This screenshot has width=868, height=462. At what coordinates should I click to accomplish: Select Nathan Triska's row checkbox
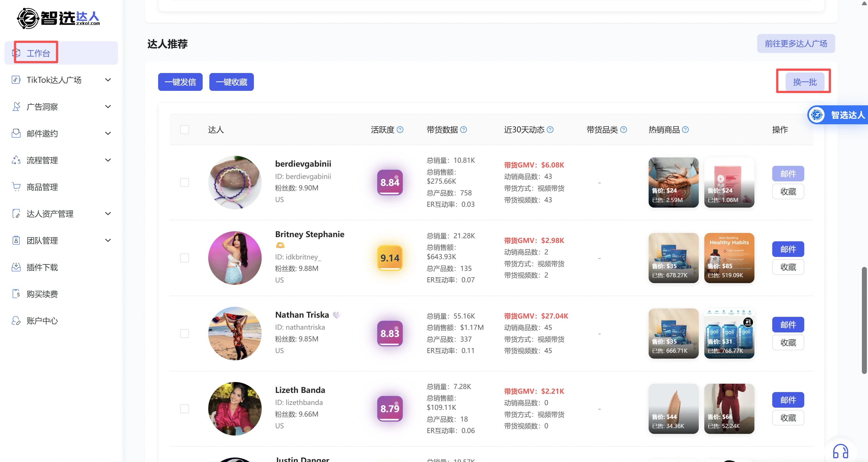[x=184, y=334]
